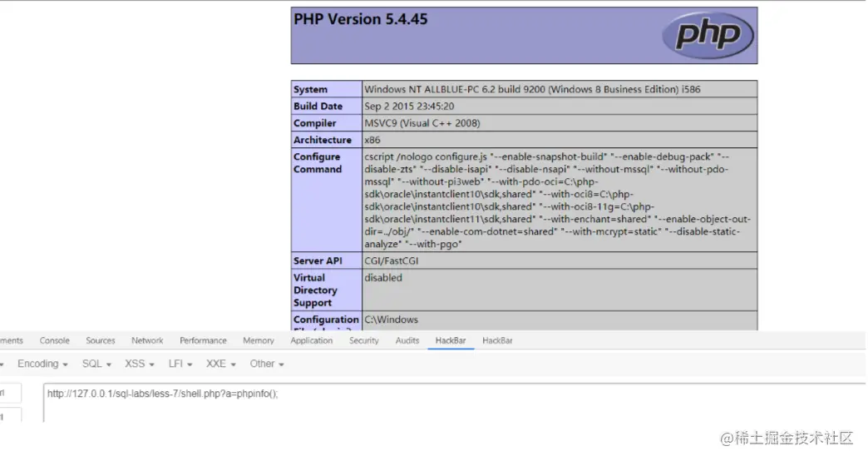Switch to the Memory tab
The image size is (868, 461).
pyautogui.click(x=259, y=341)
